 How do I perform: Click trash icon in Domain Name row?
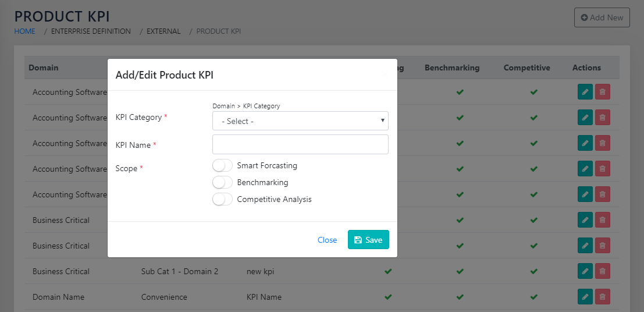click(x=603, y=297)
